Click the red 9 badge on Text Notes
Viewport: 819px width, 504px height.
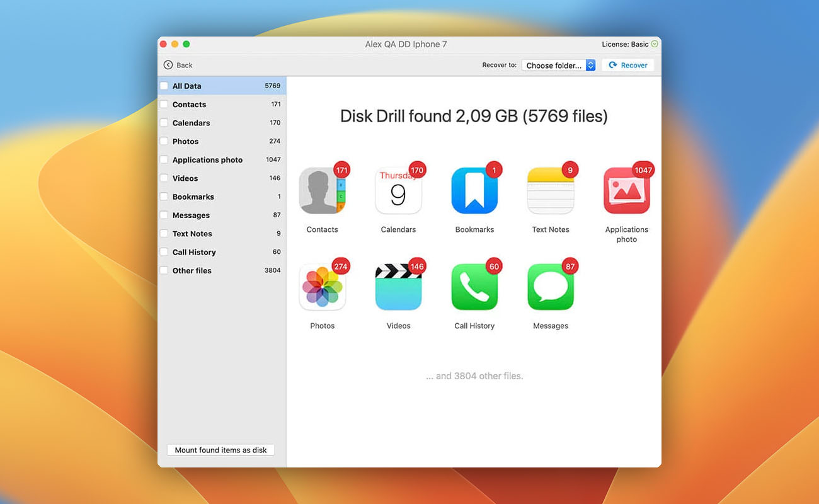pos(570,170)
